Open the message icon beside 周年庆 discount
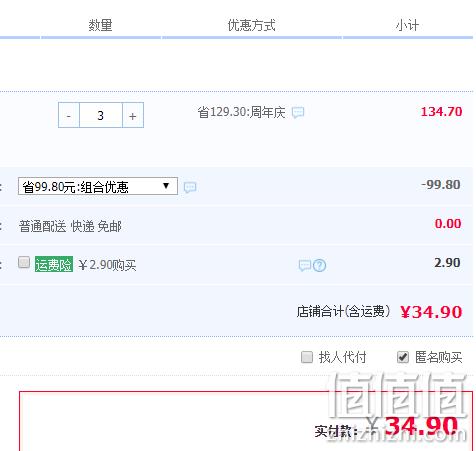476x451 pixels. (298, 112)
